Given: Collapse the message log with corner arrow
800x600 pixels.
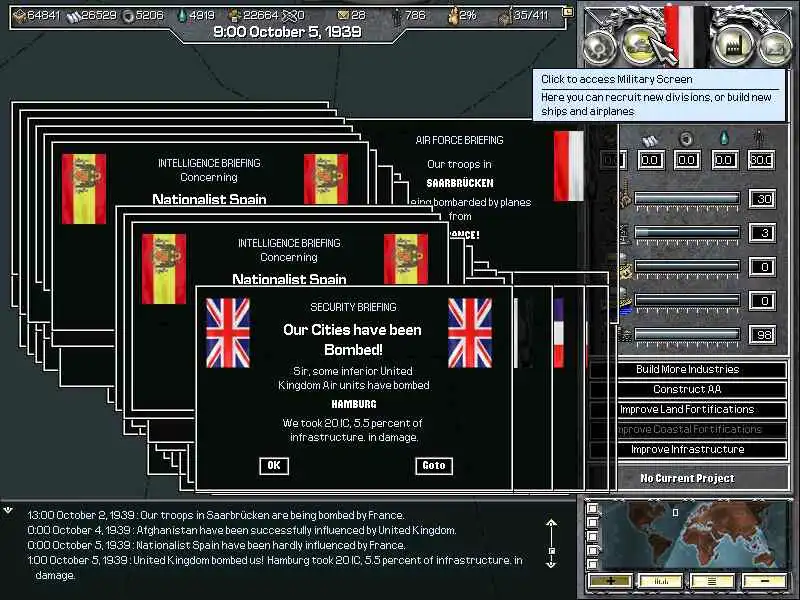Looking at the screenshot, I should [8, 510].
